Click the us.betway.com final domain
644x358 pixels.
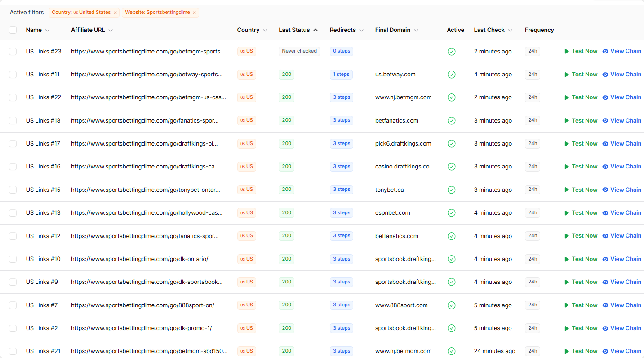click(x=395, y=75)
